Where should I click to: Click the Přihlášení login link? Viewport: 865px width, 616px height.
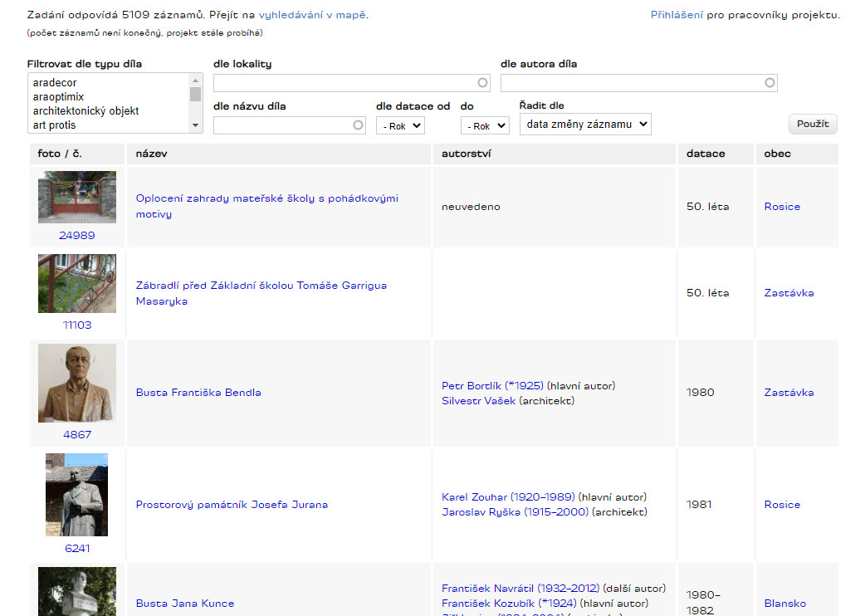677,15
